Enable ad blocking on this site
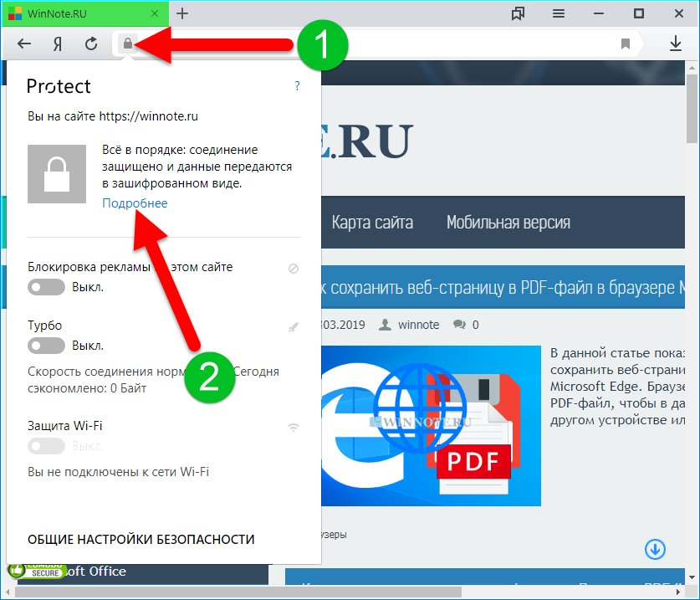 [46, 288]
